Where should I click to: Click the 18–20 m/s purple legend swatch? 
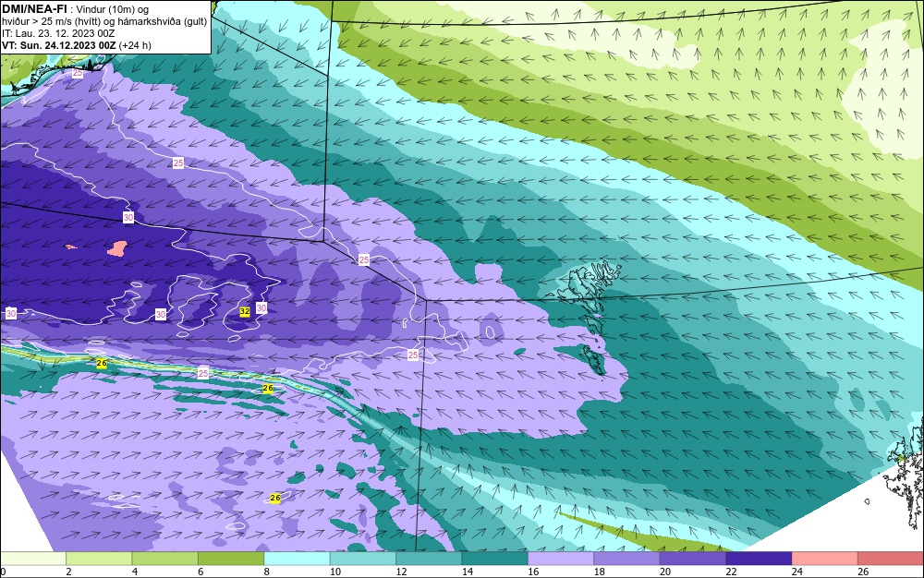coord(627,559)
